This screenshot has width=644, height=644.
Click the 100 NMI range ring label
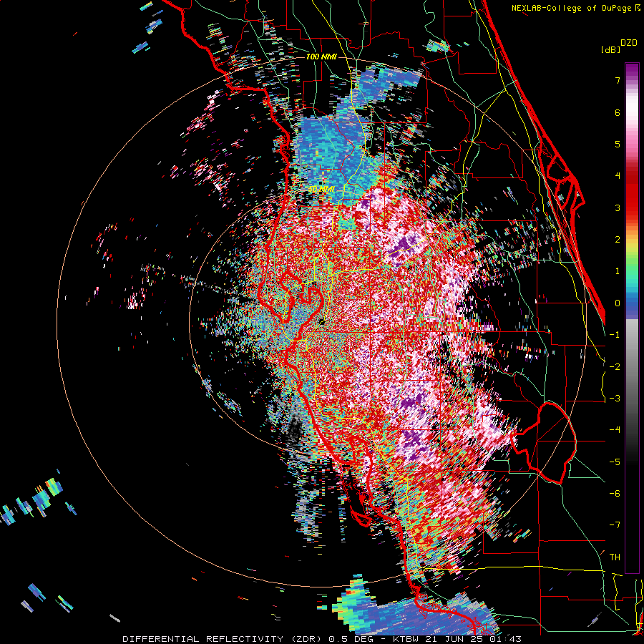click(321, 57)
